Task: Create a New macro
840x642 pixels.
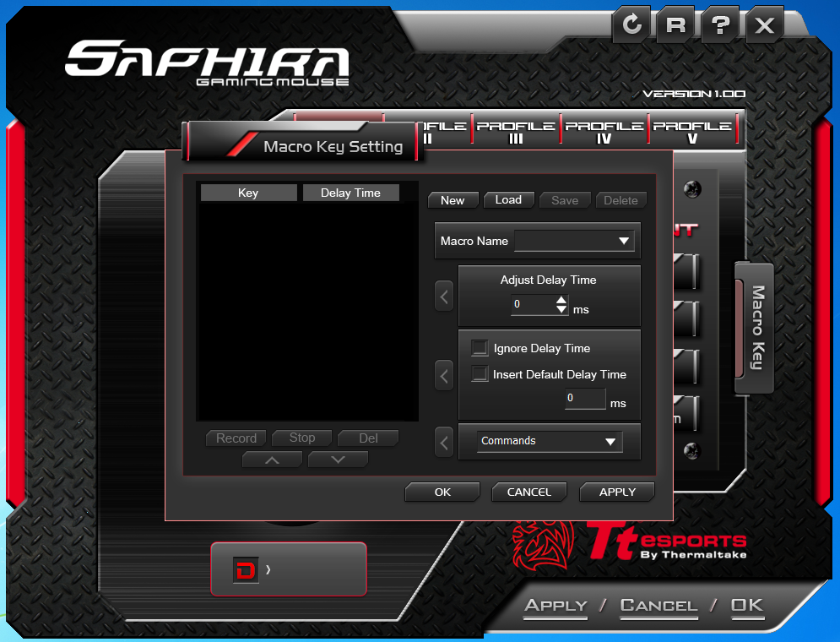Action: pos(453,200)
